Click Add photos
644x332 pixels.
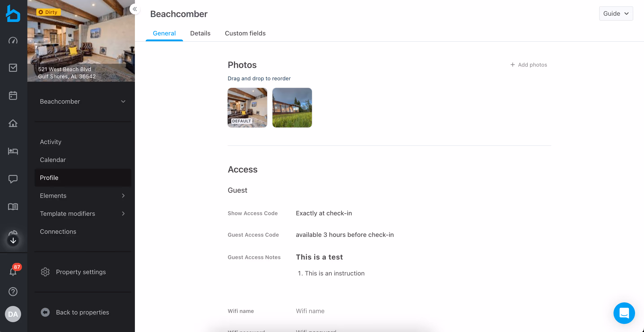[529, 65]
